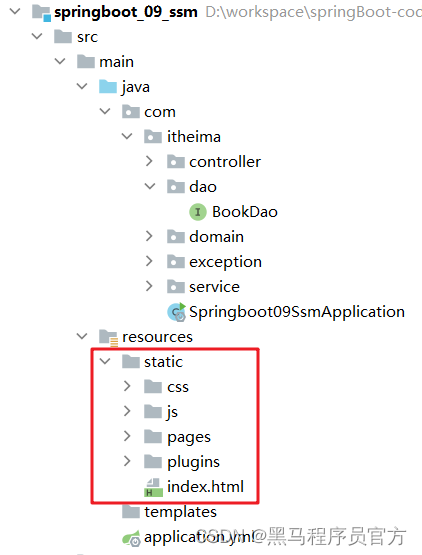Click the Springboot09SsmApplication class icon

176,312
